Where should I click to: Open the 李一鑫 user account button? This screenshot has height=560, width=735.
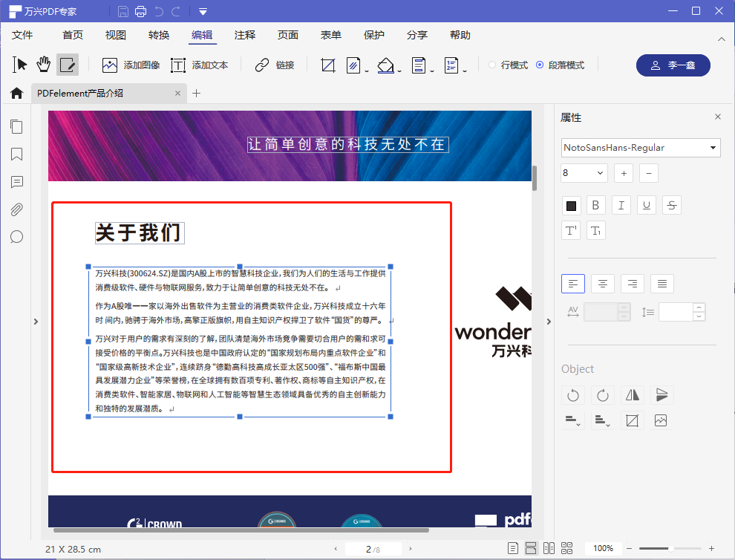pyautogui.click(x=673, y=65)
